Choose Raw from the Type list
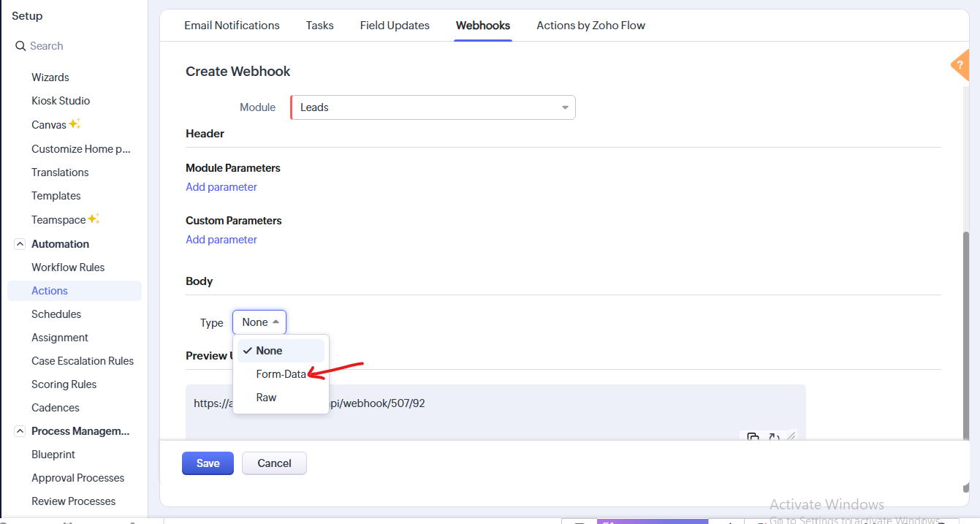 [266, 398]
